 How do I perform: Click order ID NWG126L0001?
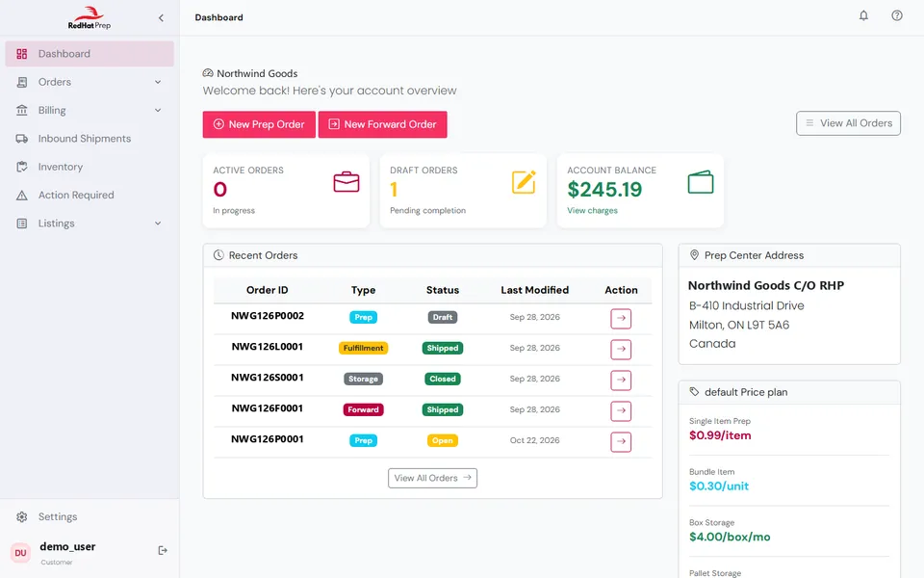point(268,346)
